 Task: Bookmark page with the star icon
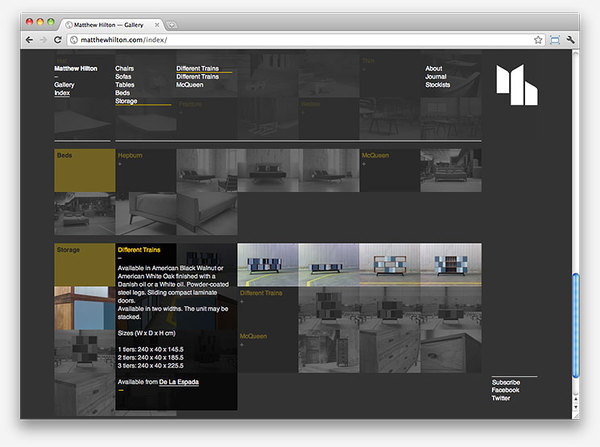538,40
